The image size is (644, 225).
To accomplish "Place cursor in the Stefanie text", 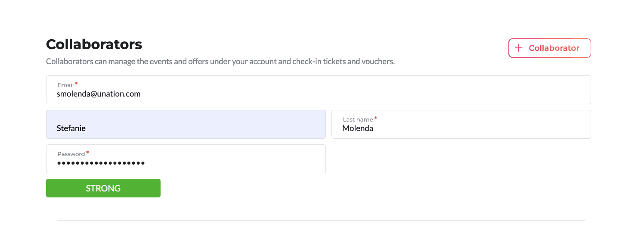I will (71, 128).
